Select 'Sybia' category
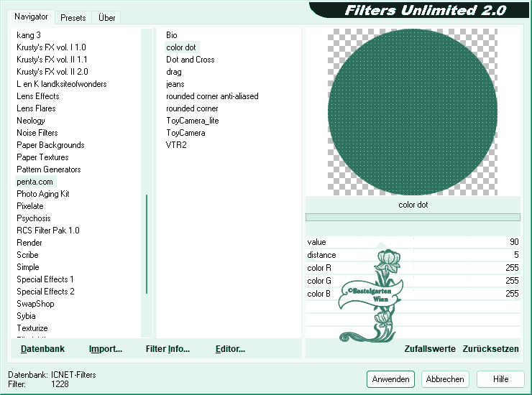Viewport: 532px width, 395px height. (26, 316)
